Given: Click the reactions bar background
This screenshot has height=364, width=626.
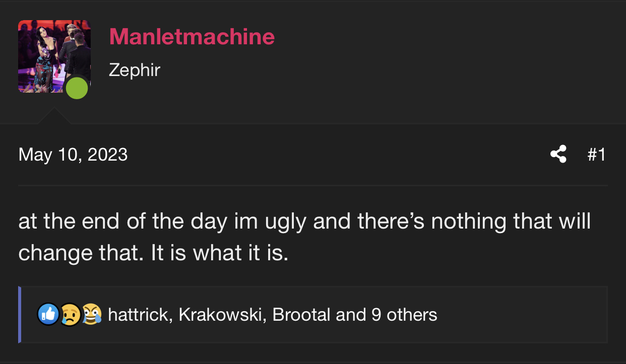Looking at the screenshot, I should (x=519, y=315).
